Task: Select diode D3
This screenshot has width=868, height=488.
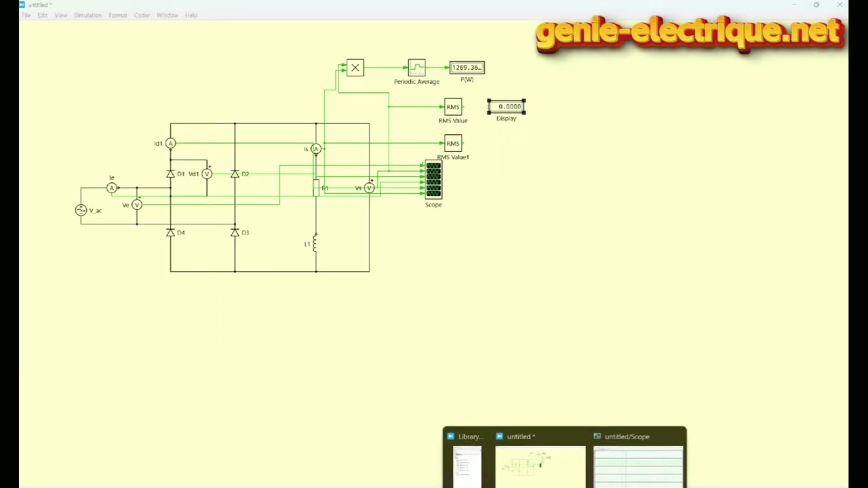Action: [235, 232]
